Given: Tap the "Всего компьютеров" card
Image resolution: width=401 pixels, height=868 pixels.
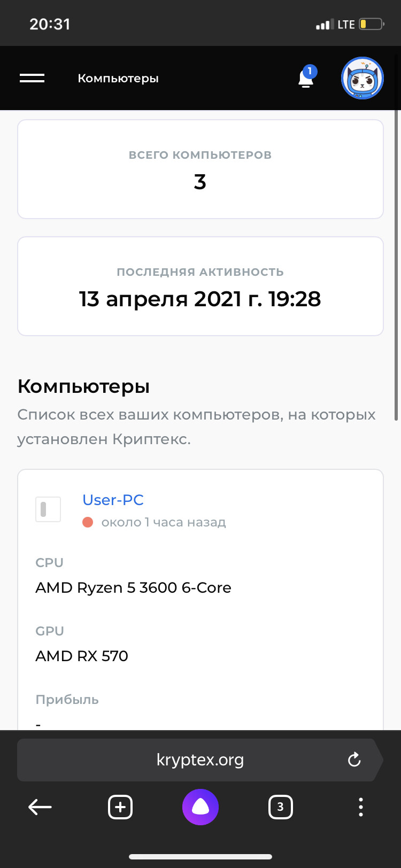Looking at the screenshot, I should coord(200,169).
